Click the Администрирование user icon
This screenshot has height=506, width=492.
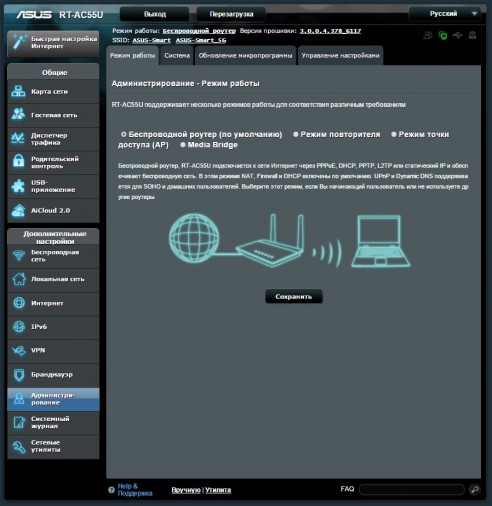pyautogui.click(x=19, y=399)
